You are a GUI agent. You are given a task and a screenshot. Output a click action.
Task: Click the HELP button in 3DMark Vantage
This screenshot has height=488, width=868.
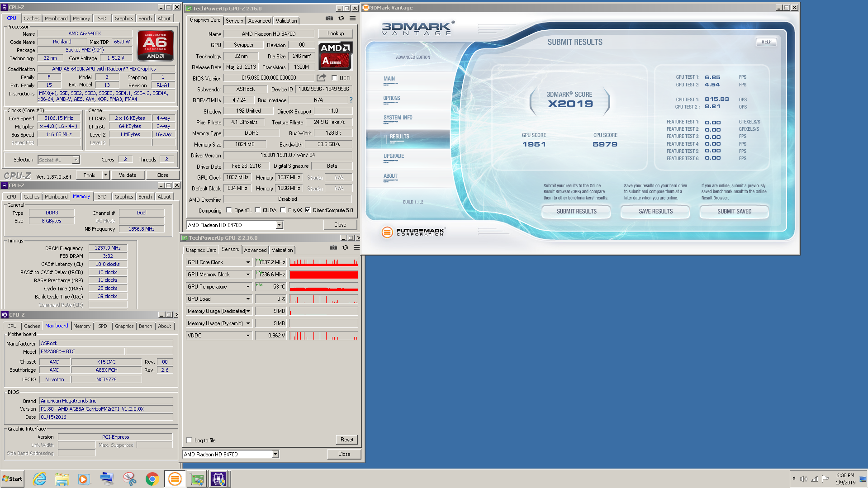pyautogui.click(x=766, y=42)
